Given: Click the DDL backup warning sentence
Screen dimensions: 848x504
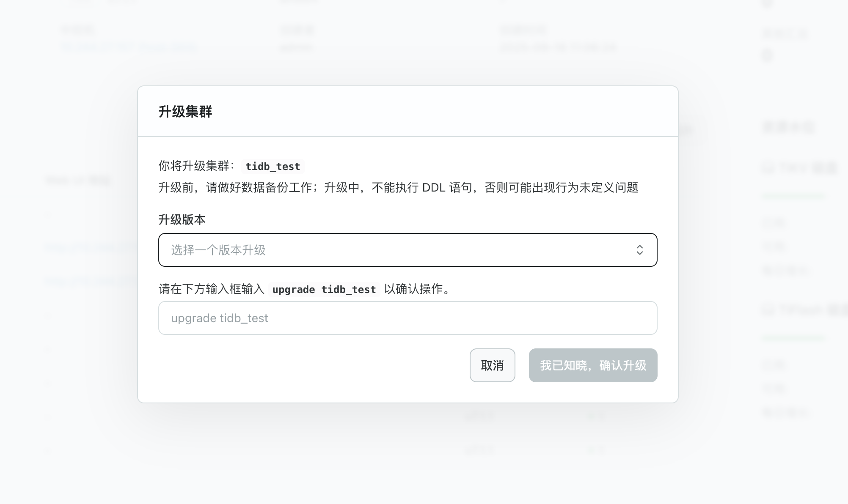Looking at the screenshot, I should pos(398,187).
